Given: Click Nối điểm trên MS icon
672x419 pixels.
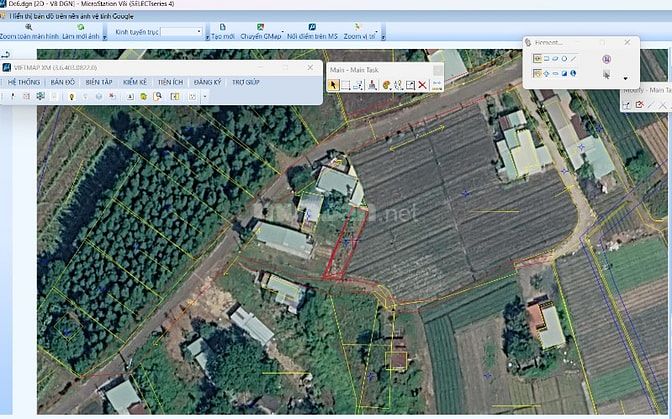Looking at the screenshot, I should tap(312, 27).
